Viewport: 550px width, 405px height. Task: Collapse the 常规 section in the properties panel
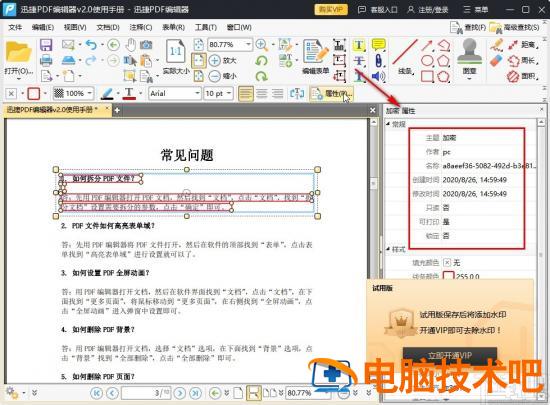388,124
